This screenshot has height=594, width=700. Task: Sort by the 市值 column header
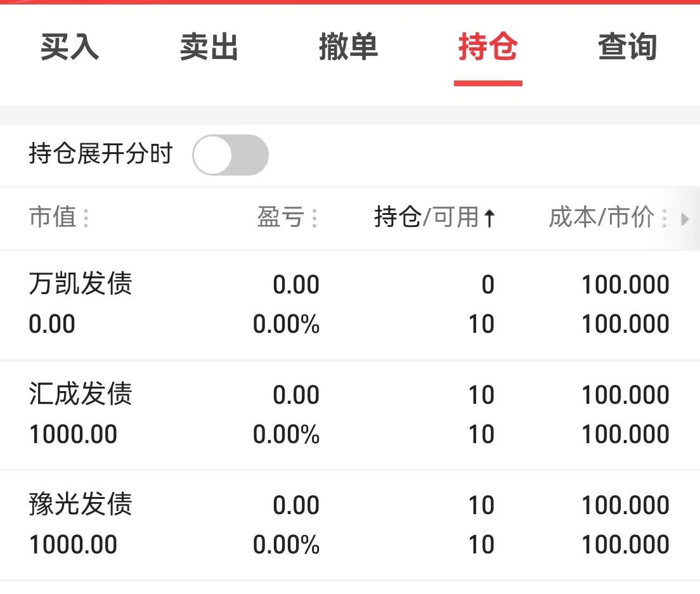coord(53,217)
